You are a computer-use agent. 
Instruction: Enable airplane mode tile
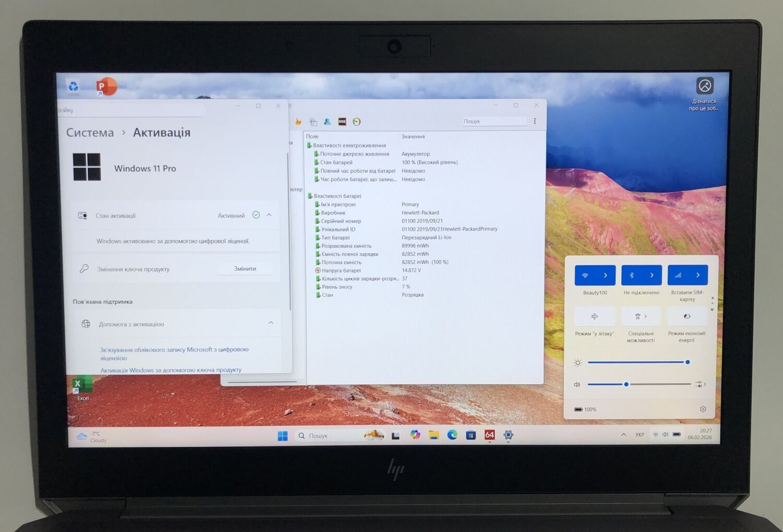click(x=595, y=316)
